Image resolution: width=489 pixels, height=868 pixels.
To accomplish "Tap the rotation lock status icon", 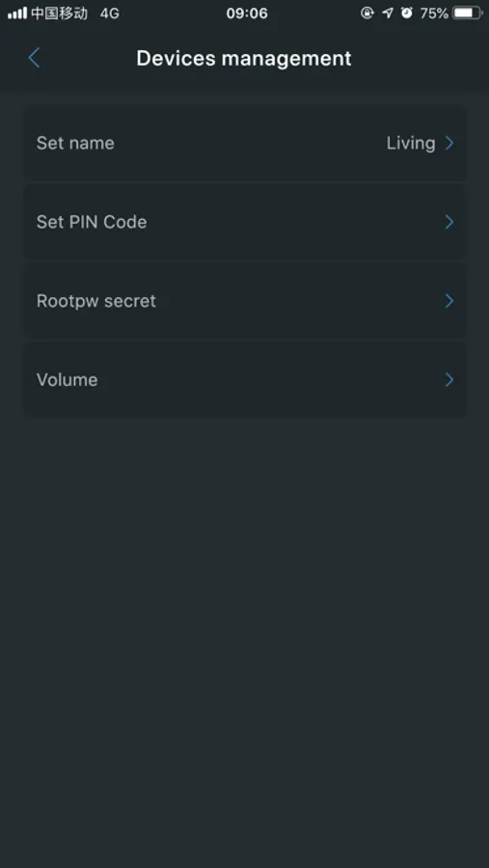I will [367, 14].
